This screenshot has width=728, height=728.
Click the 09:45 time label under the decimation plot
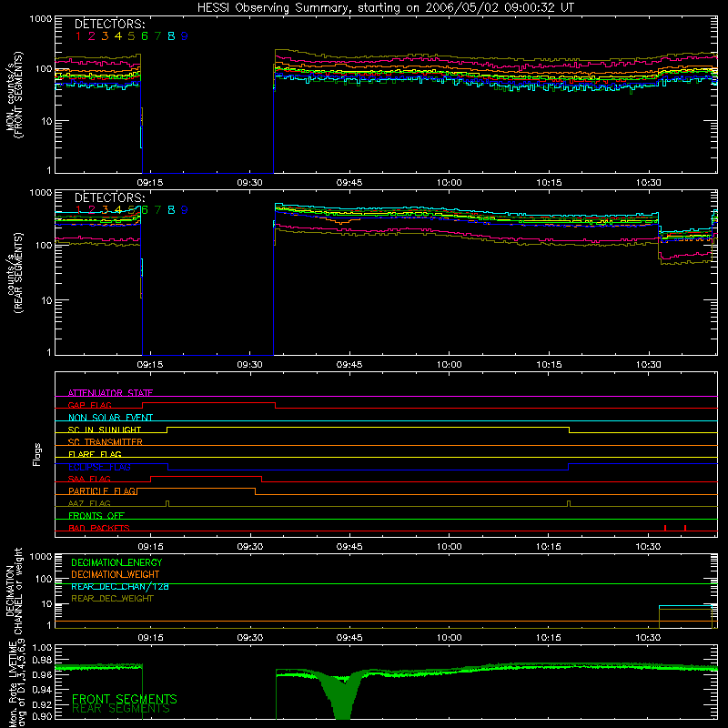click(349, 638)
